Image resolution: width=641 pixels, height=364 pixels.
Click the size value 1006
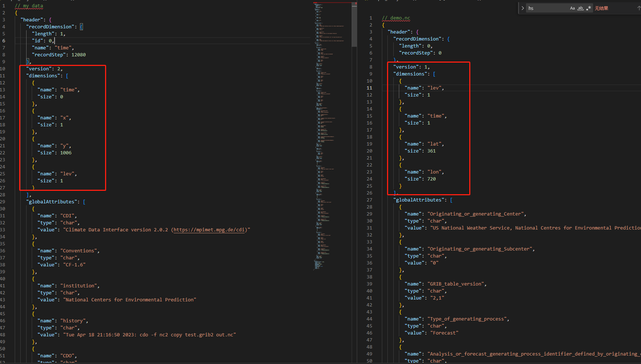66,153
